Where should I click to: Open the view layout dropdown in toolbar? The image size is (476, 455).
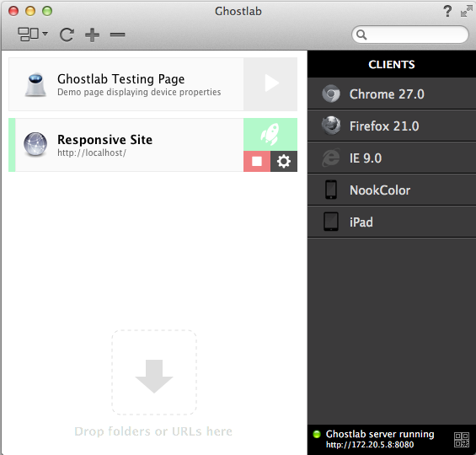[x=33, y=34]
